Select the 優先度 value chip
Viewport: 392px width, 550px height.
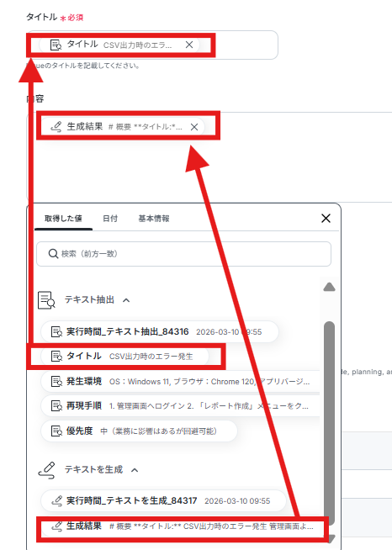click(x=140, y=431)
